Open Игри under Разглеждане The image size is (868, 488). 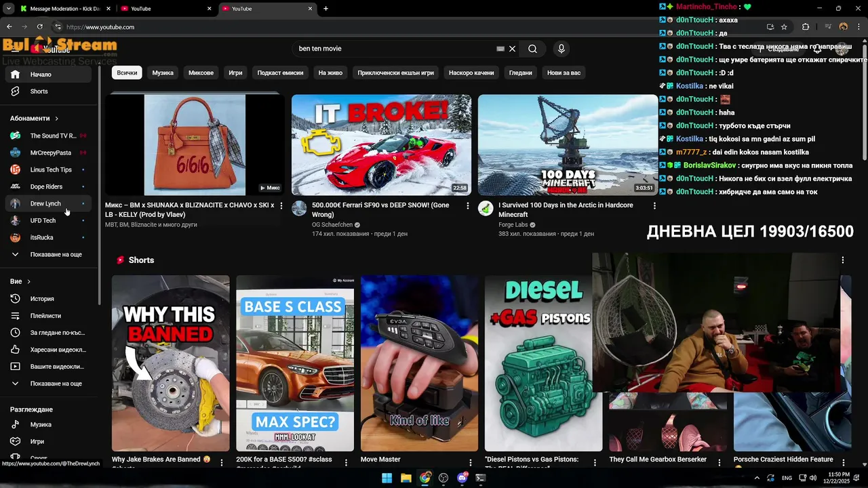pos(48,442)
